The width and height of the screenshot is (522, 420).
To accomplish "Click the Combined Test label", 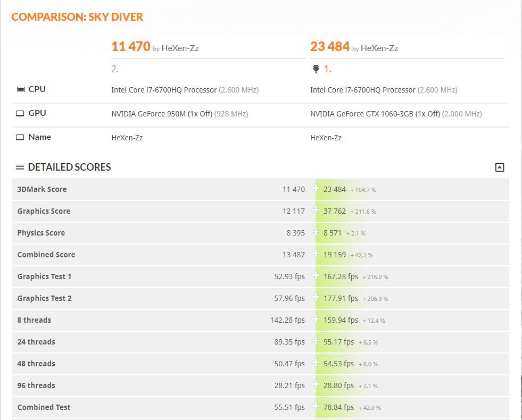I will point(44,407).
